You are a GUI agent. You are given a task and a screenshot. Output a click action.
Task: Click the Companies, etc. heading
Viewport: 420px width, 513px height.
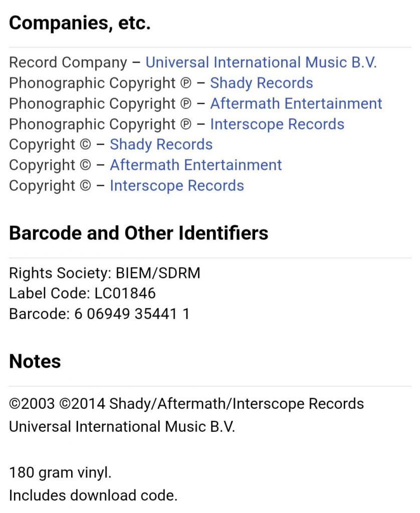[80, 24]
